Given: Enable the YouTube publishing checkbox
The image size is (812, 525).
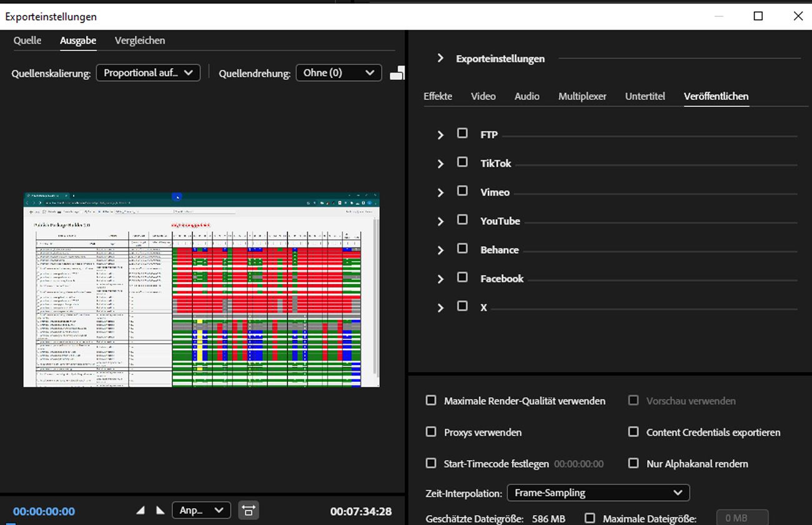Looking at the screenshot, I should click(462, 220).
